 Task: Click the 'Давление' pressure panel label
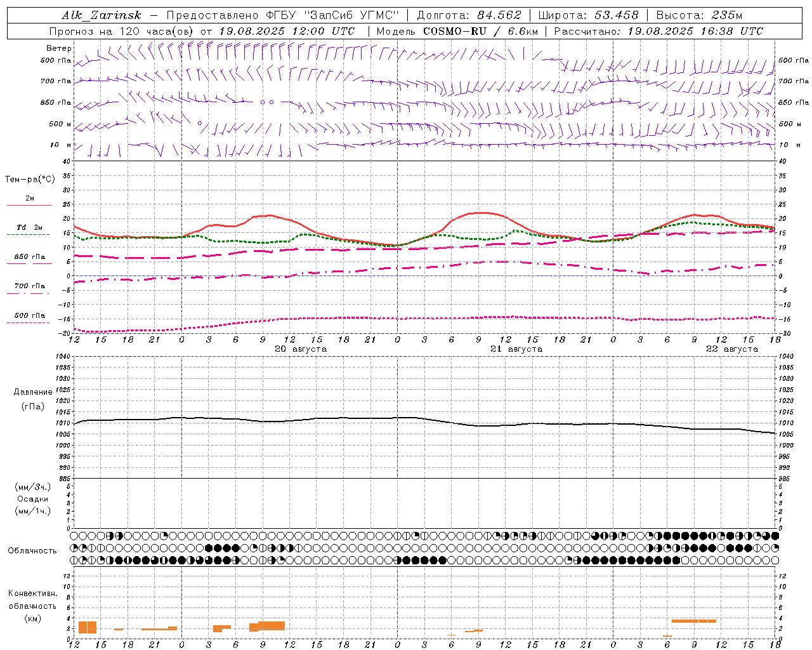(x=33, y=392)
